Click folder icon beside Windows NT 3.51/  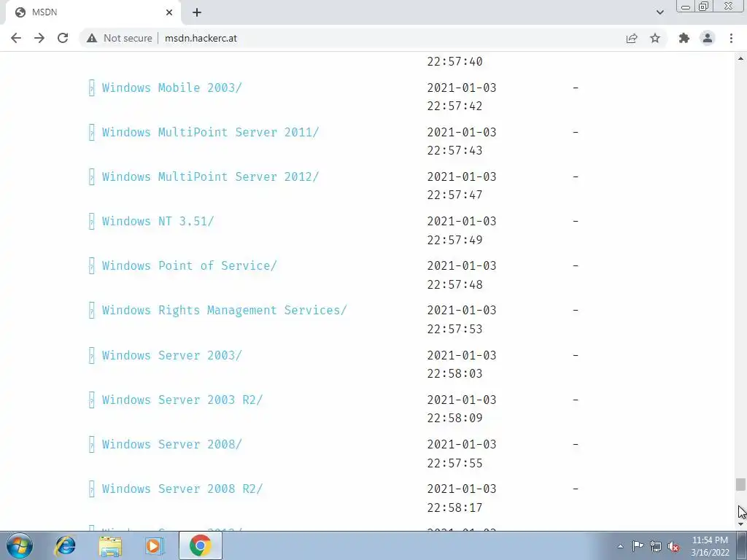(91, 221)
